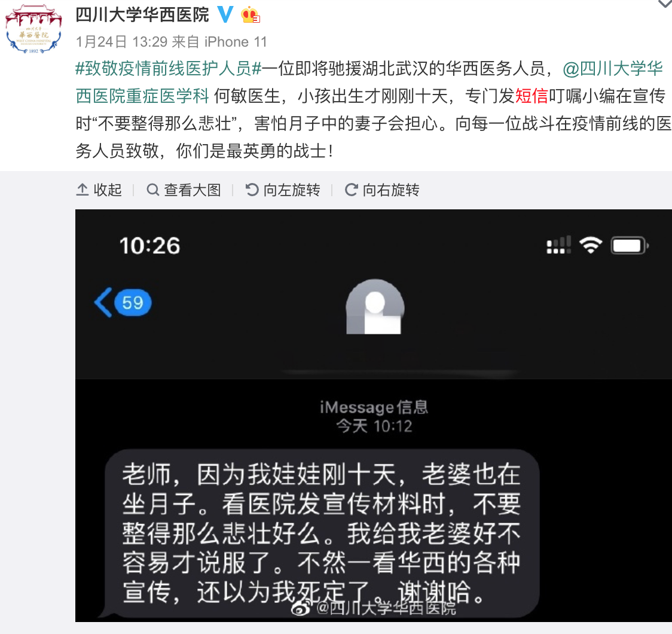Click the blue V verification badge
The height and width of the screenshot is (634, 672).
[225, 14]
